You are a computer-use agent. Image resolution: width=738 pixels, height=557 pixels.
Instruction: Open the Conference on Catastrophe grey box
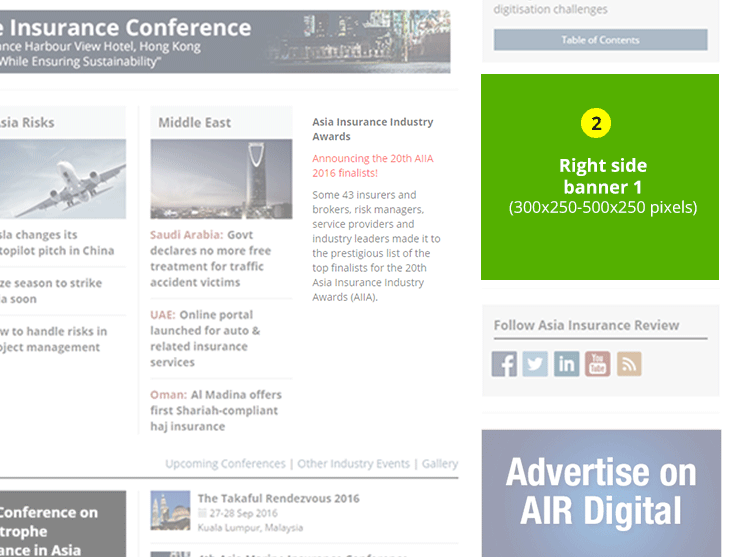click(63, 524)
